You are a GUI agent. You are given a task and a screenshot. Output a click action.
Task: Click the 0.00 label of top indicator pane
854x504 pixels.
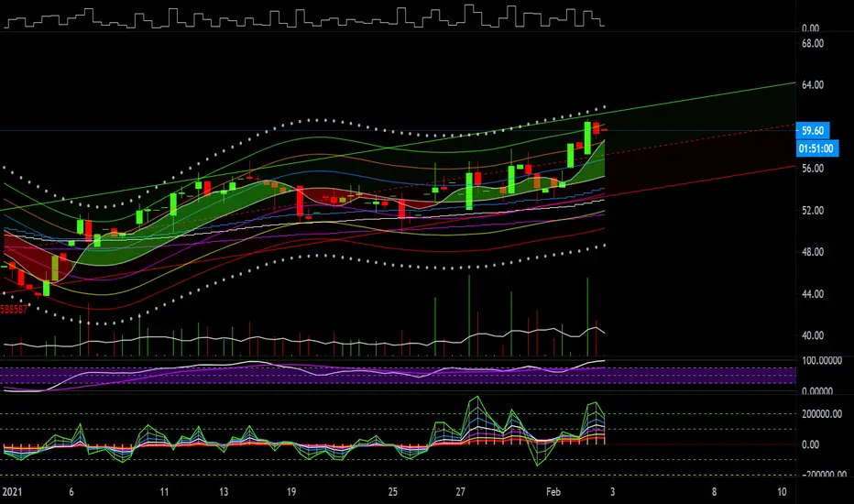point(810,28)
